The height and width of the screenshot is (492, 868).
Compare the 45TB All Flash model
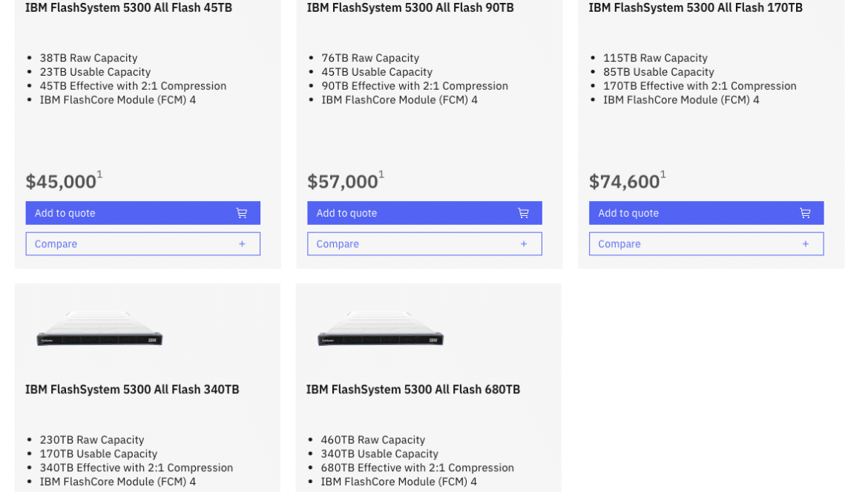[143, 243]
